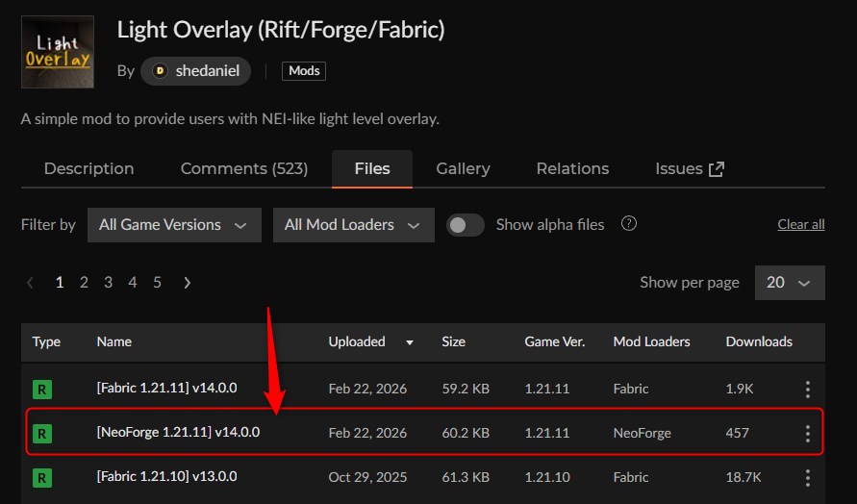857x504 pixels.
Task: Go to page 2
Action: point(84,282)
